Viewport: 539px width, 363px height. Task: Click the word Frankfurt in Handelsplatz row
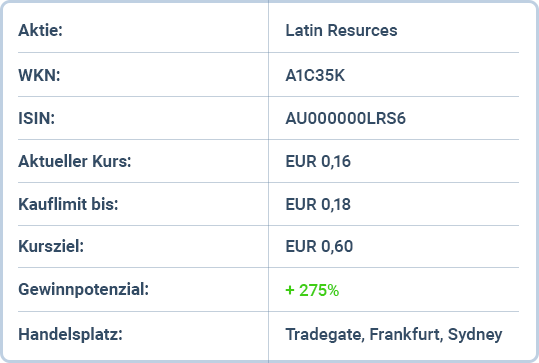406,334
